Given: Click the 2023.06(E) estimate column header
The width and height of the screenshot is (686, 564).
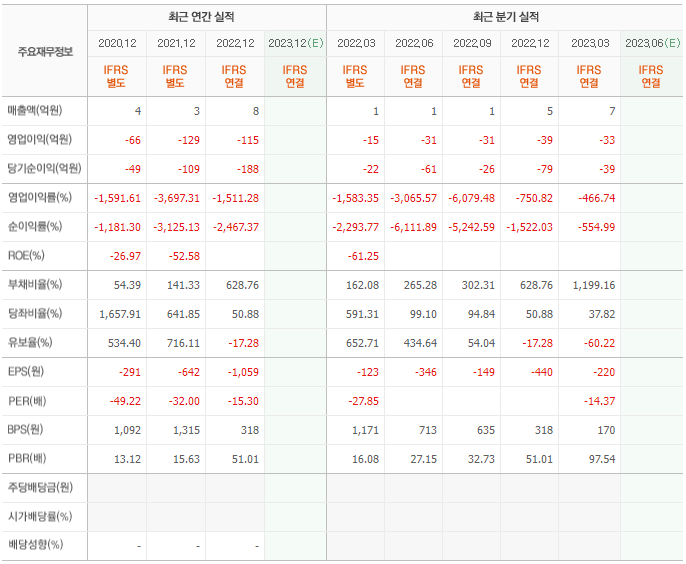Looking at the screenshot, I should (x=653, y=43).
